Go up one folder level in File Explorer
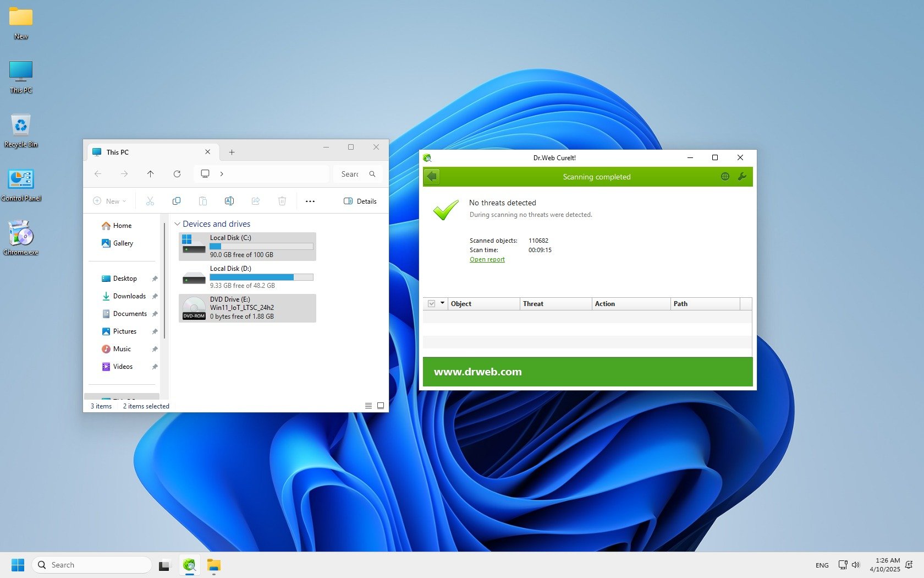 coord(151,174)
